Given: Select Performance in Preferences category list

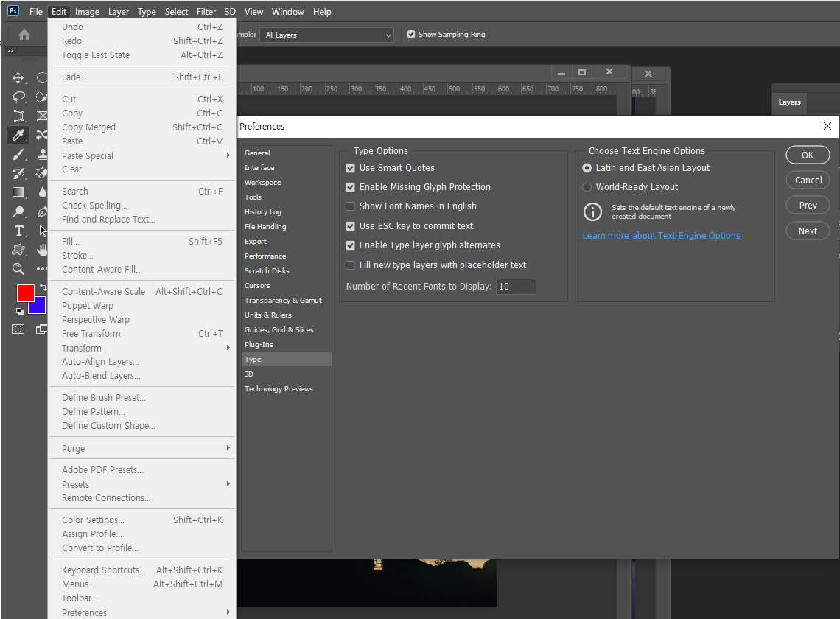Looking at the screenshot, I should 286,256.
